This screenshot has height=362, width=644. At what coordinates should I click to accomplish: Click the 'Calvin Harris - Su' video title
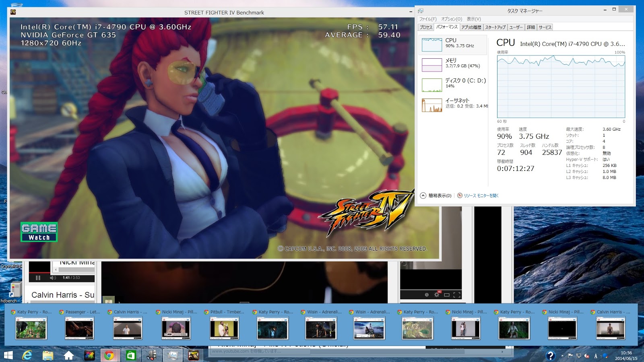63,295
